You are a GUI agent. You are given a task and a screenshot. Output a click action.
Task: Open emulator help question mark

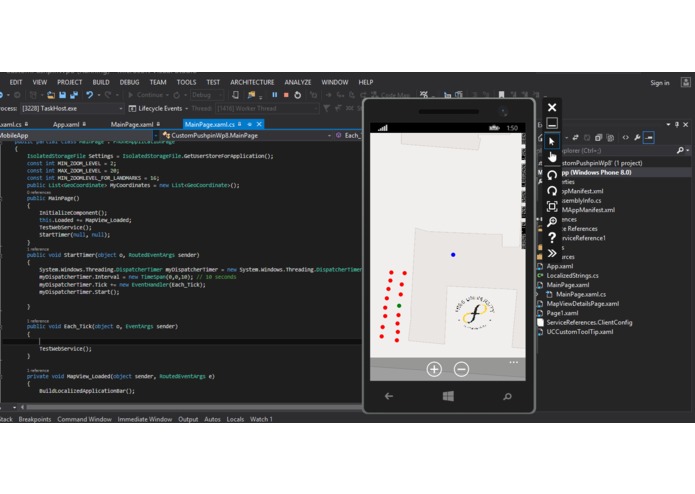pyautogui.click(x=552, y=237)
